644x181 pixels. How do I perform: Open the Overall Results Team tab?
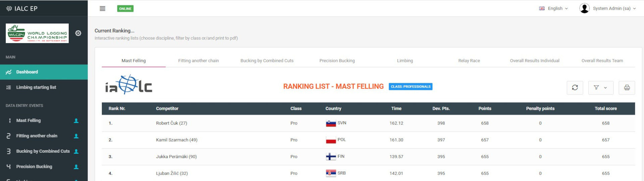click(602, 61)
